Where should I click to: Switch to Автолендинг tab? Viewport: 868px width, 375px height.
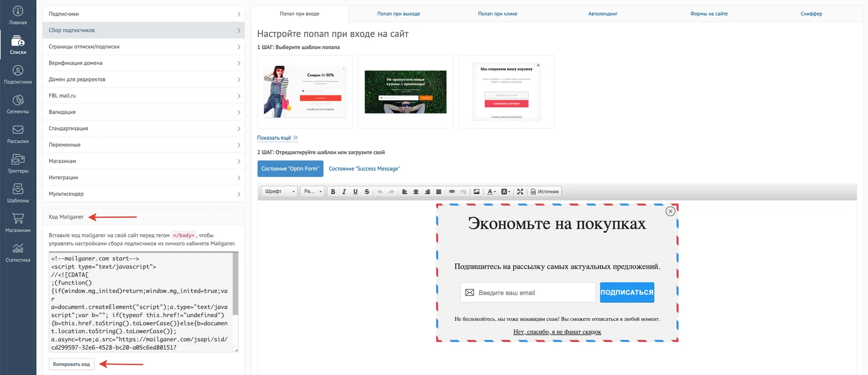pyautogui.click(x=602, y=14)
